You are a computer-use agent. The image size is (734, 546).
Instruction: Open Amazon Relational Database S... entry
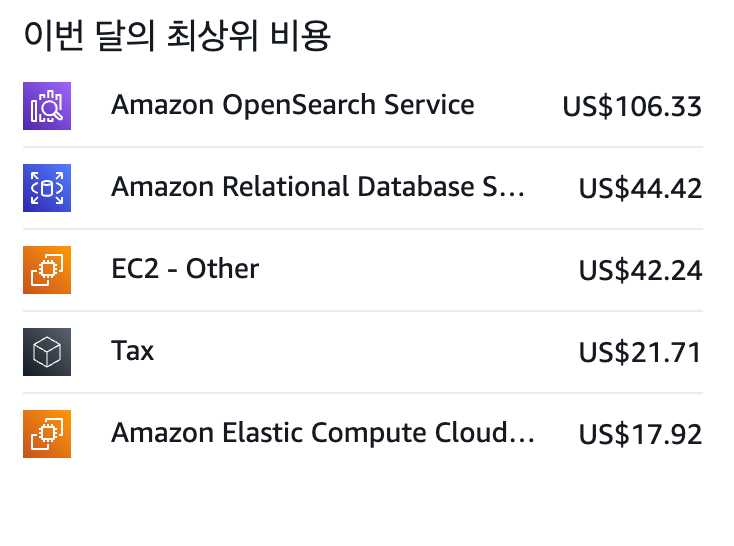point(318,187)
